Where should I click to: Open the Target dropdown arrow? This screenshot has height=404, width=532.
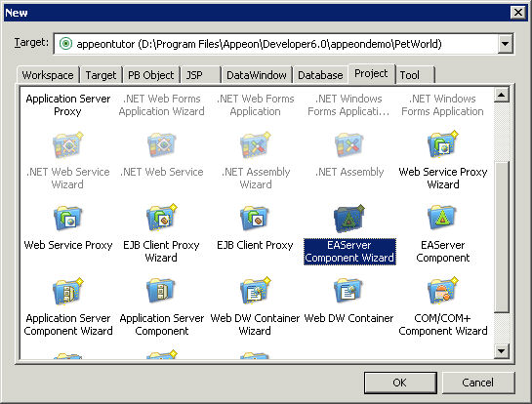pyautogui.click(x=505, y=44)
